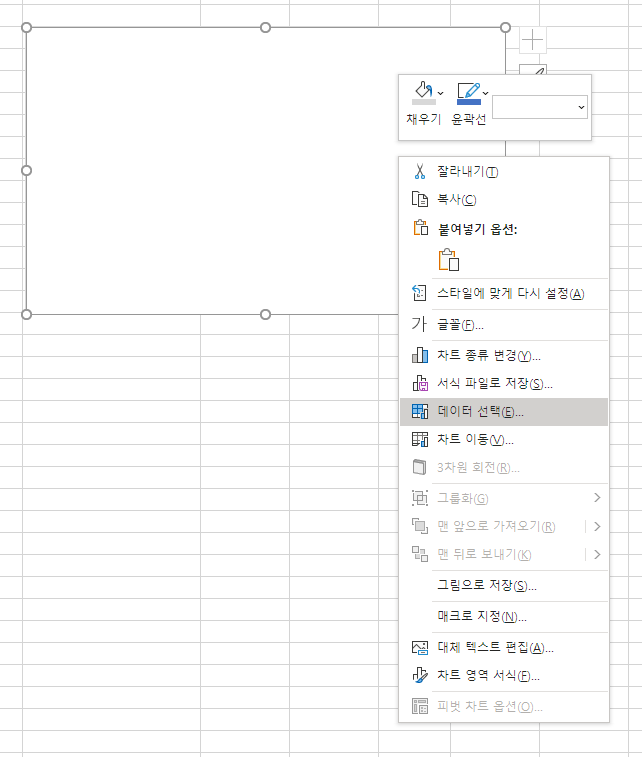Click the chart's top-middle sizing handle
Screen dimensions: 642x757
coord(265,28)
